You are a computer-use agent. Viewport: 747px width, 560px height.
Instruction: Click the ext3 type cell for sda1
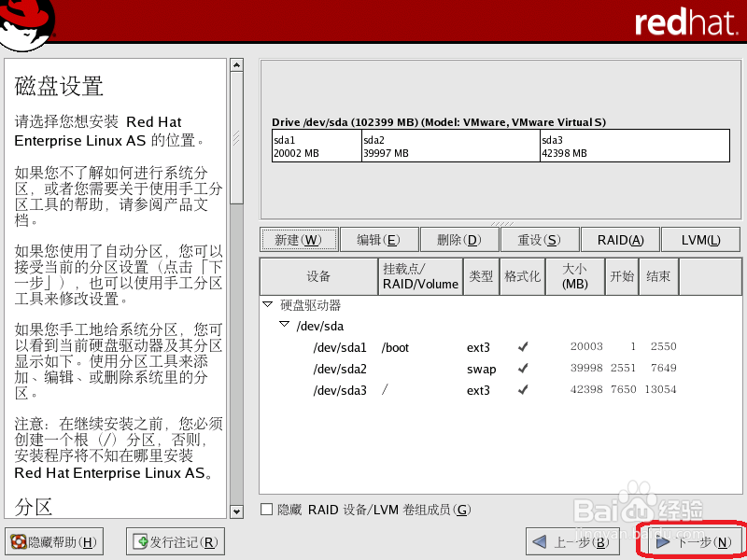click(x=478, y=347)
